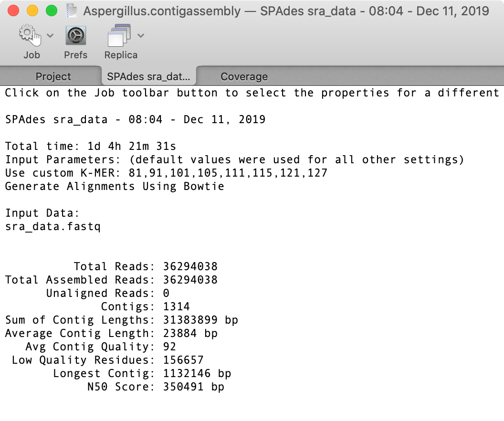The height and width of the screenshot is (421, 504).
Task: Click the Job gear toolbar icon
Action: [31, 35]
